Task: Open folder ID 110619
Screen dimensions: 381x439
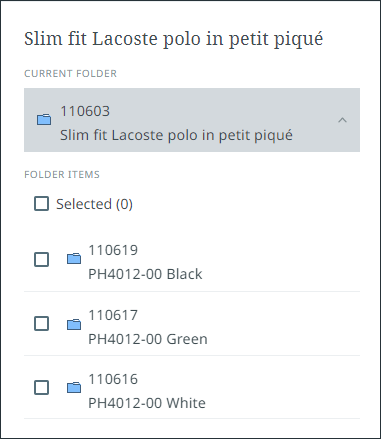Action: coord(113,250)
